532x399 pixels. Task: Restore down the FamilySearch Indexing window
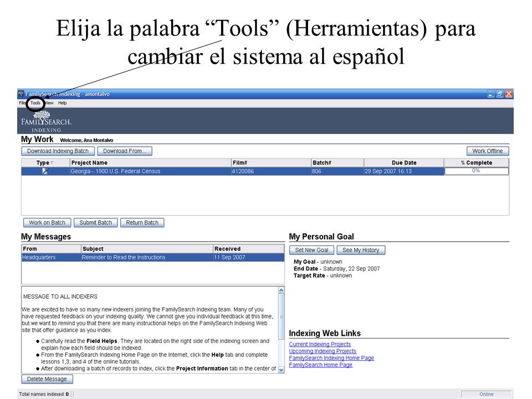(x=500, y=94)
